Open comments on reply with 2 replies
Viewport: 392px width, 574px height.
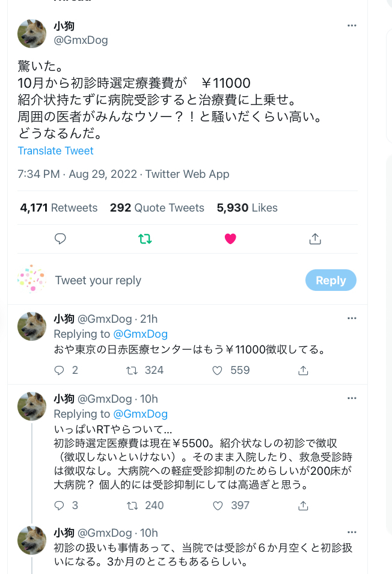point(59,370)
